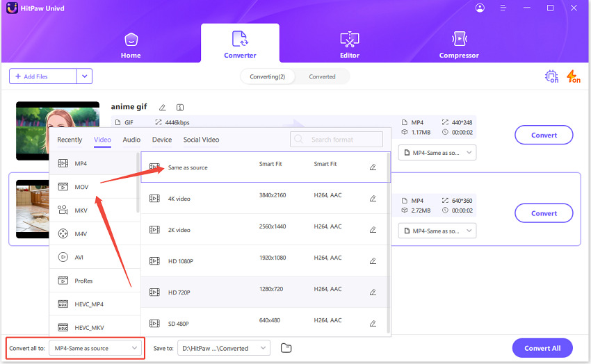591x364 pixels.
Task: Open second file's output format dropdown
Action: coord(437,231)
